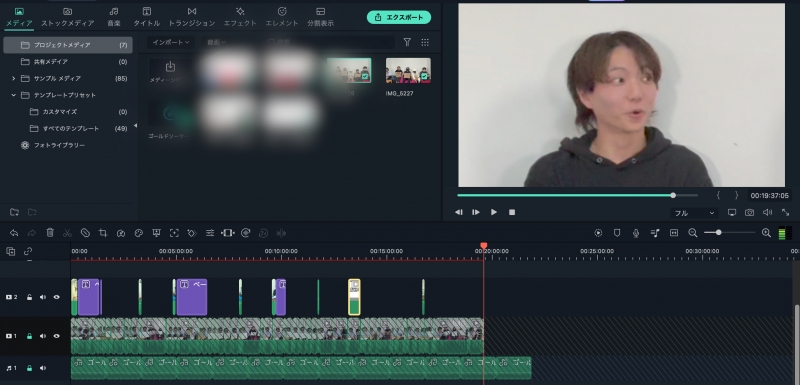Click the filter icon in media panel
This screenshot has width=800, height=385.
(407, 42)
